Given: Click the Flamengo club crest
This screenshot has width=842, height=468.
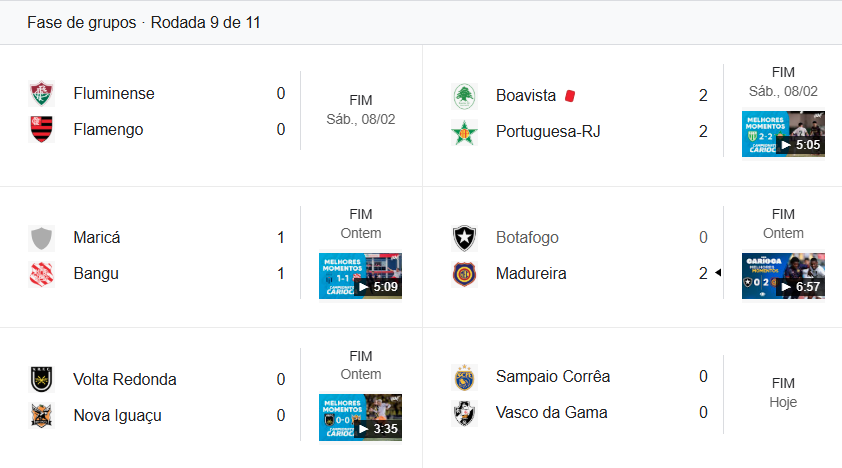Looking at the screenshot, I should tap(41, 130).
